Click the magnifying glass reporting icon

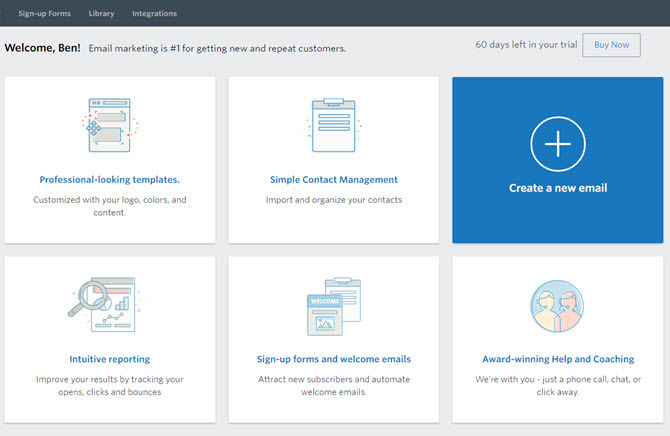click(x=107, y=304)
